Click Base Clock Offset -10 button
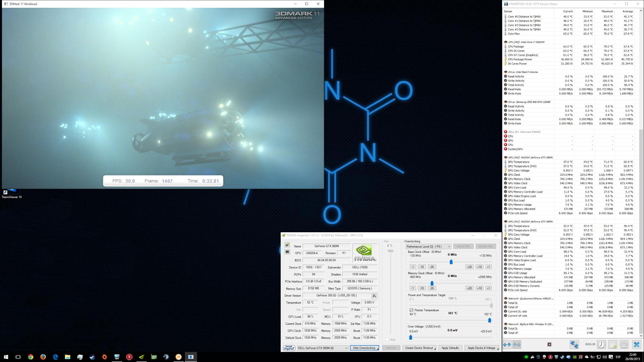Screen dimensions: 644x362 click(422, 267)
